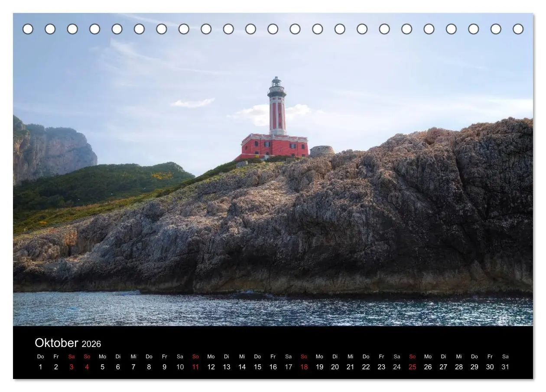Select date 31 under Sa
The width and height of the screenshot is (546, 392).
pos(505,367)
